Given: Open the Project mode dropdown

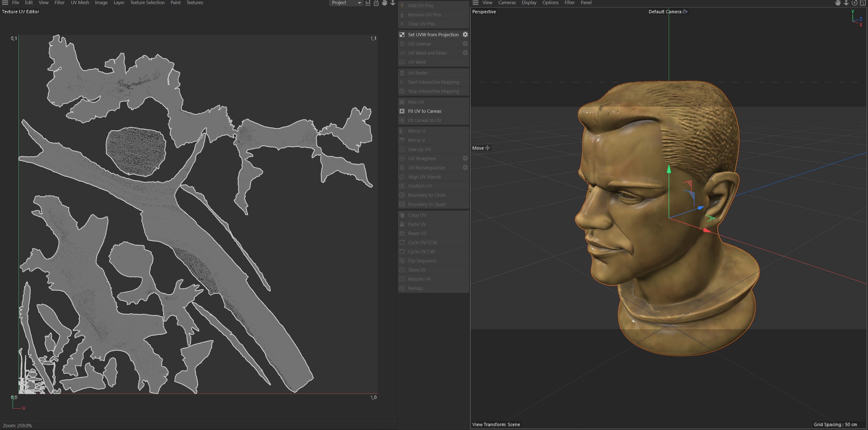Looking at the screenshot, I should (x=346, y=3).
